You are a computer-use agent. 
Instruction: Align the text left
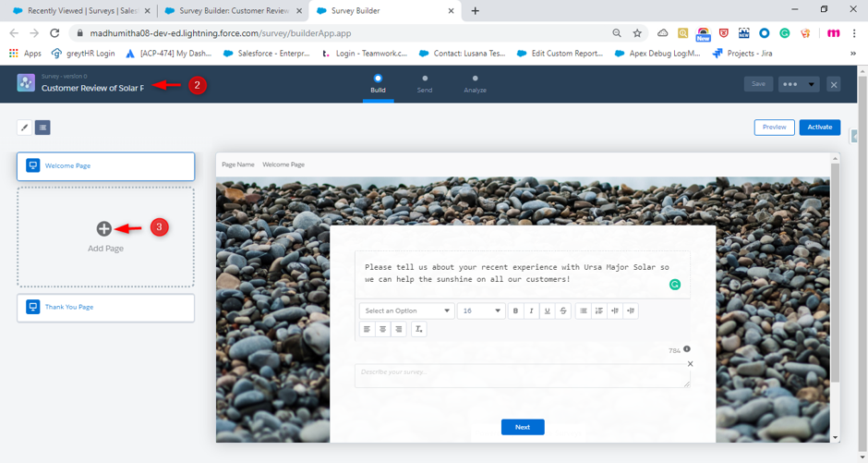tap(367, 329)
